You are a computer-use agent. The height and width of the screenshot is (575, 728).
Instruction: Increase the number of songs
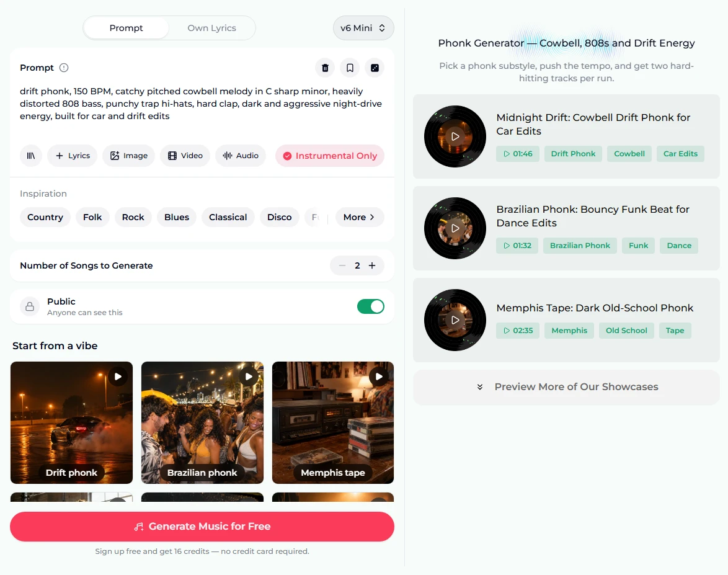(372, 265)
